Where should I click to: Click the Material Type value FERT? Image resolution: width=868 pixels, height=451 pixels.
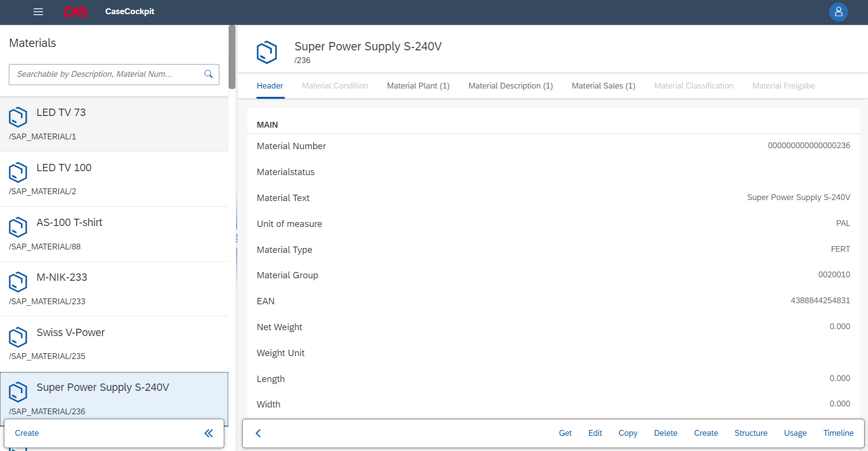[x=841, y=249]
